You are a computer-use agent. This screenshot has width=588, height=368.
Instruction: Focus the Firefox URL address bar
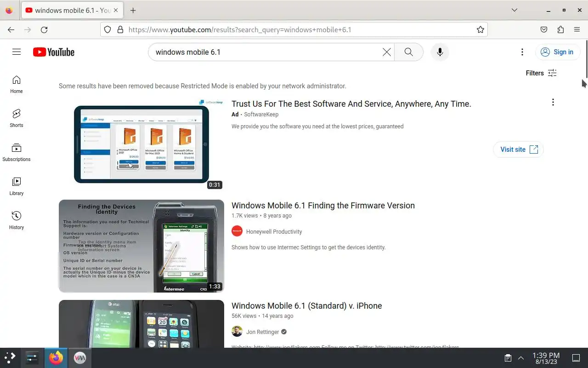pos(294,30)
